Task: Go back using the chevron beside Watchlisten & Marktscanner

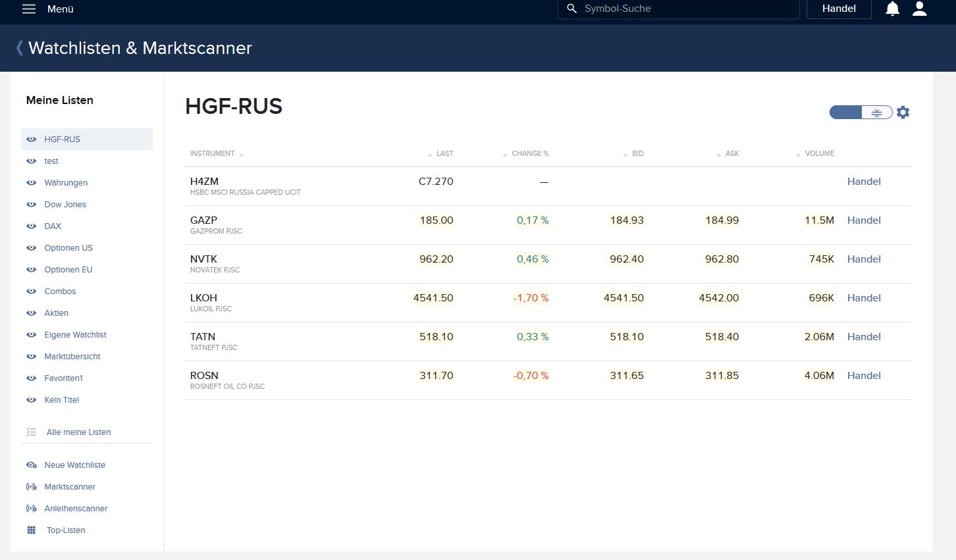Action: point(20,48)
